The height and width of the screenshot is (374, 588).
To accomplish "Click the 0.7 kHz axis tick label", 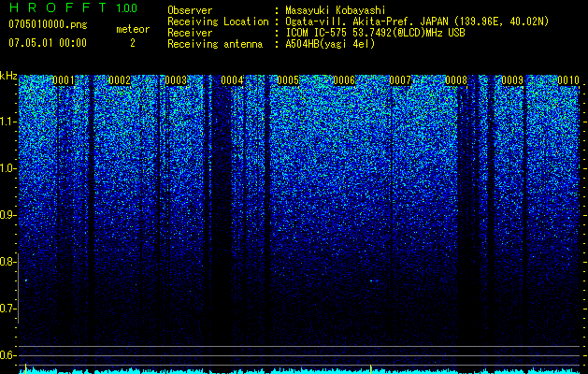I will [x=7, y=309].
